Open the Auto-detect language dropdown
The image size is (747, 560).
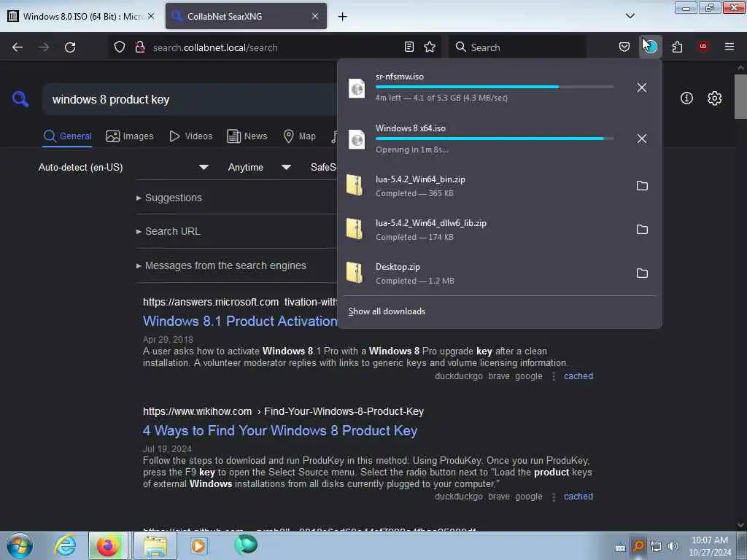tap(123, 167)
